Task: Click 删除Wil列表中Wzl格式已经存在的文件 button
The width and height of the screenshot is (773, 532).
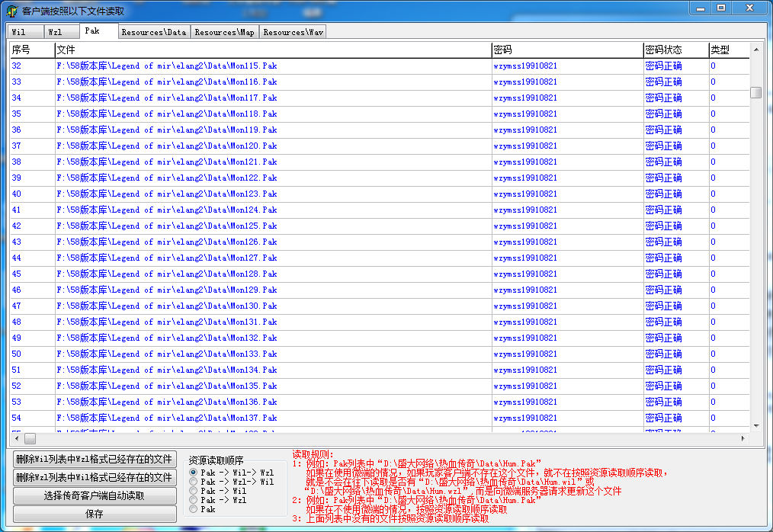Action: click(95, 459)
